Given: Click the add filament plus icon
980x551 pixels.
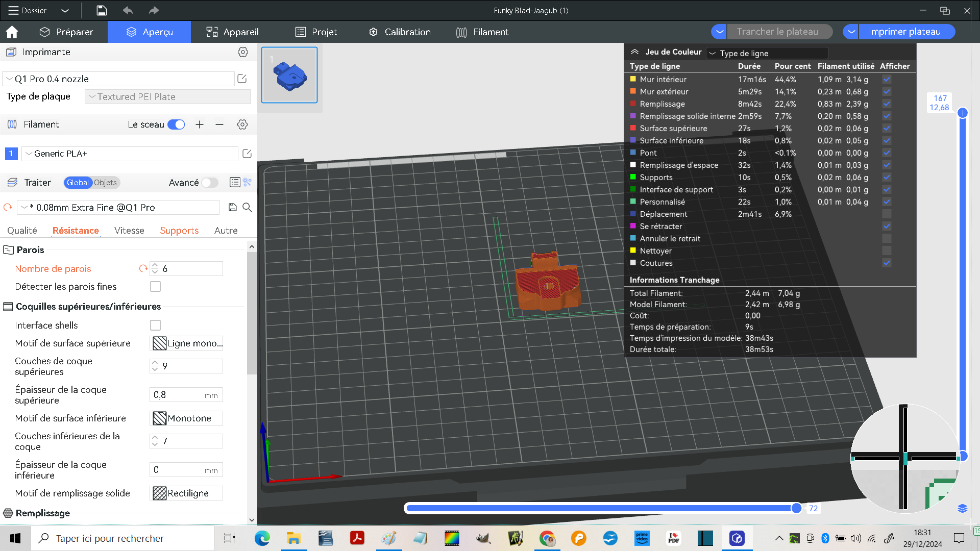Looking at the screenshot, I should (200, 124).
